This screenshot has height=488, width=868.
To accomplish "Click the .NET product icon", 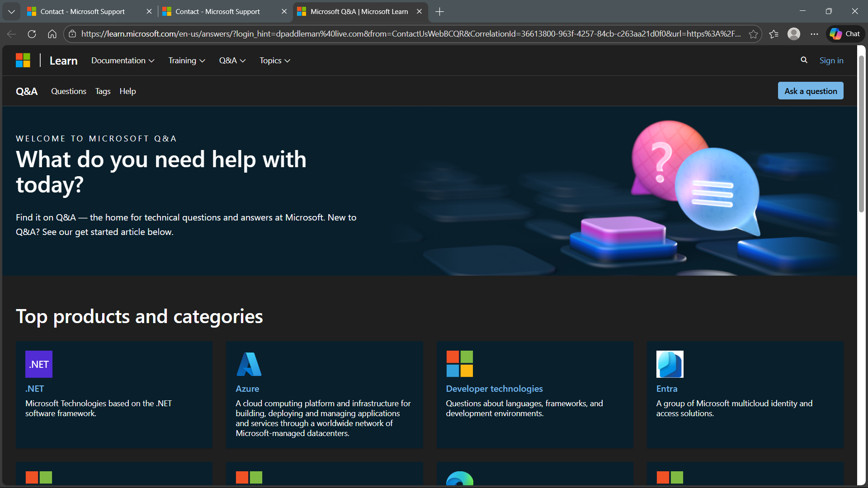I will (39, 364).
